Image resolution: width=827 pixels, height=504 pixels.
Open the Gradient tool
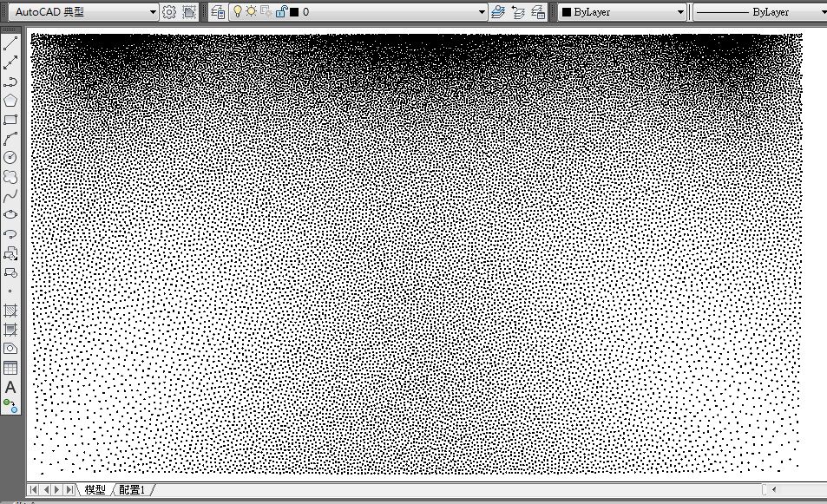(10, 330)
